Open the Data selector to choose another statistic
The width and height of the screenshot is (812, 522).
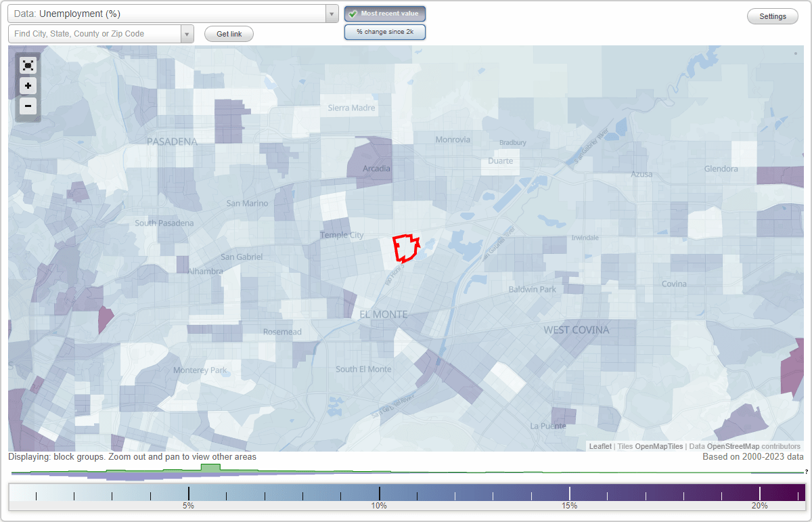tap(169, 13)
